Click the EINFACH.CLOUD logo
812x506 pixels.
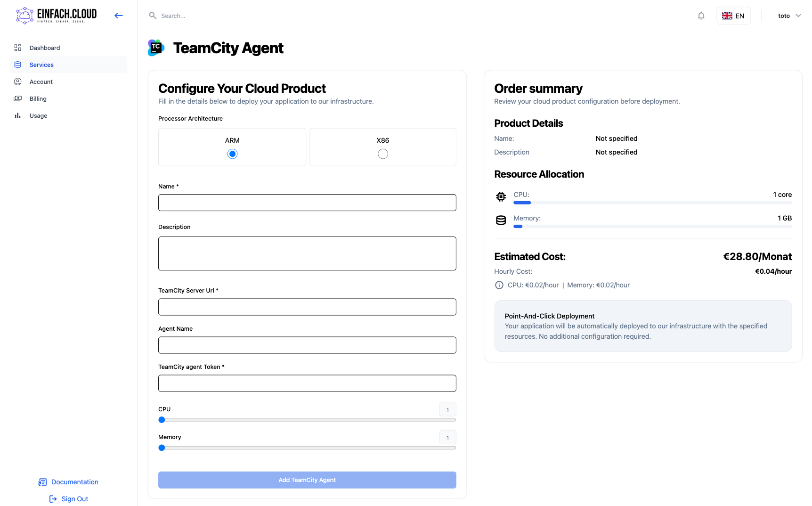pyautogui.click(x=57, y=16)
